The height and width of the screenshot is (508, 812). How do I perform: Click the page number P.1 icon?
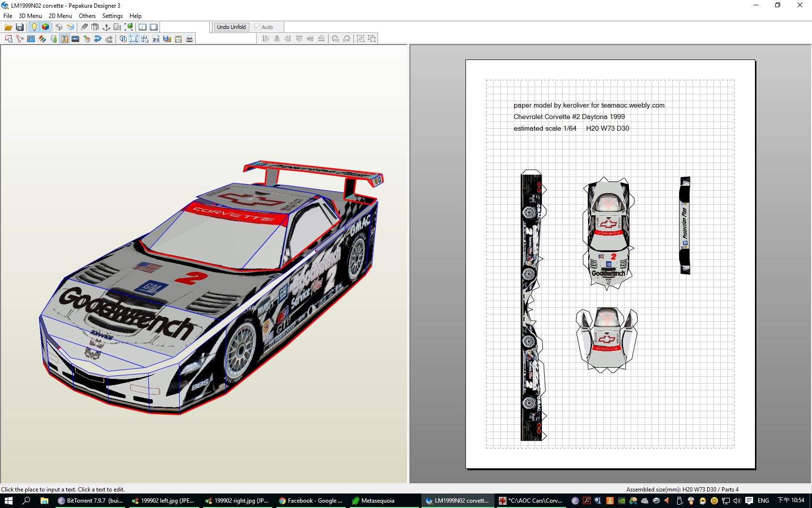pyautogui.click(x=156, y=39)
